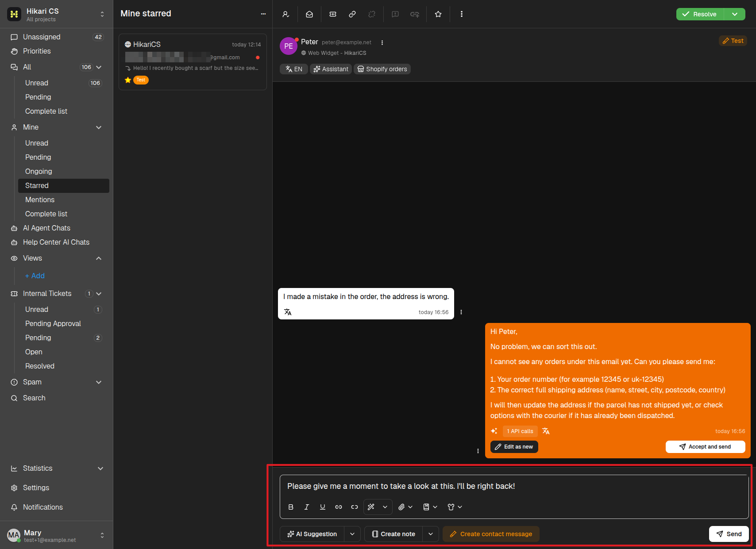Click the mark as unread envelope icon
Image resolution: width=756 pixels, height=549 pixels.
(x=309, y=14)
